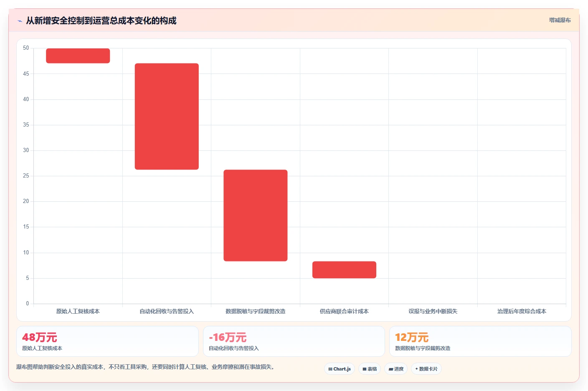Click y-axis value 25
The height and width of the screenshot is (391, 588).
pos(26,176)
